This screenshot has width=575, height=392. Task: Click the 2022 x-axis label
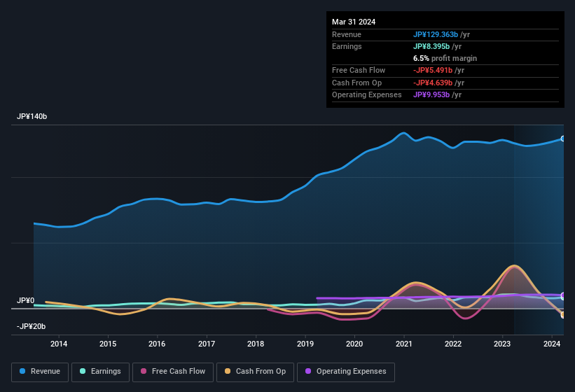click(x=453, y=344)
